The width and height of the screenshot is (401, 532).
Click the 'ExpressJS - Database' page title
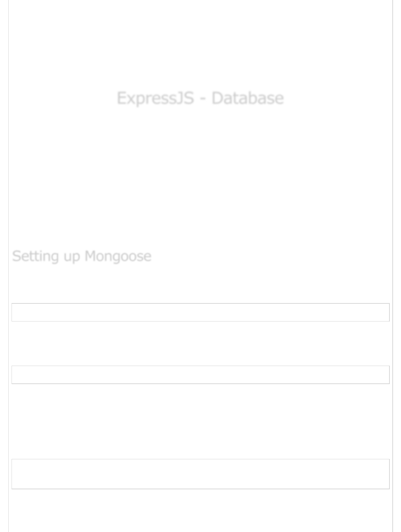pos(200,98)
